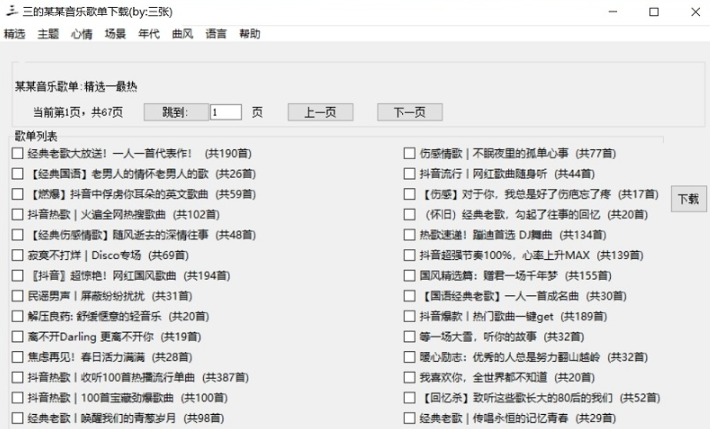Open the 帮助 menu
The height and width of the screenshot is (429, 710).
click(x=250, y=34)
